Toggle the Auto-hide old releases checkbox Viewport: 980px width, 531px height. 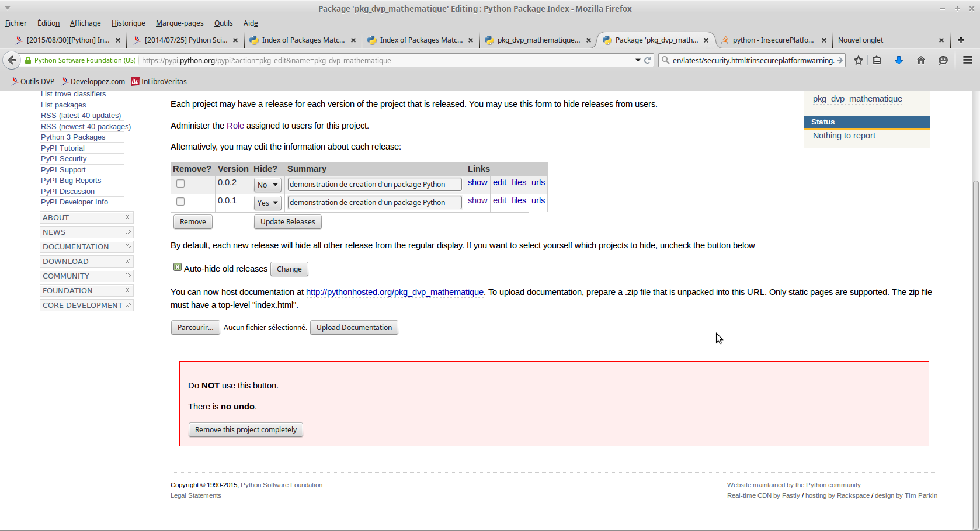pyautogui.click(x=178, y=267)
